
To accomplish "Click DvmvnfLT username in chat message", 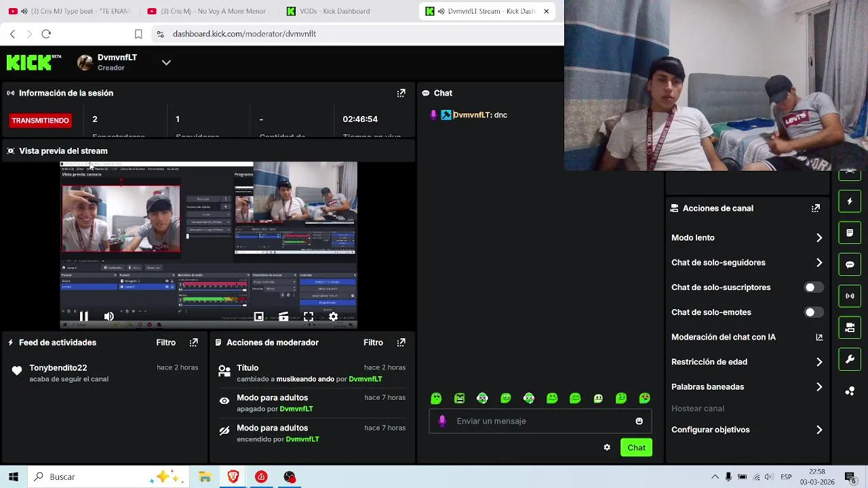I will click(471, 115).
